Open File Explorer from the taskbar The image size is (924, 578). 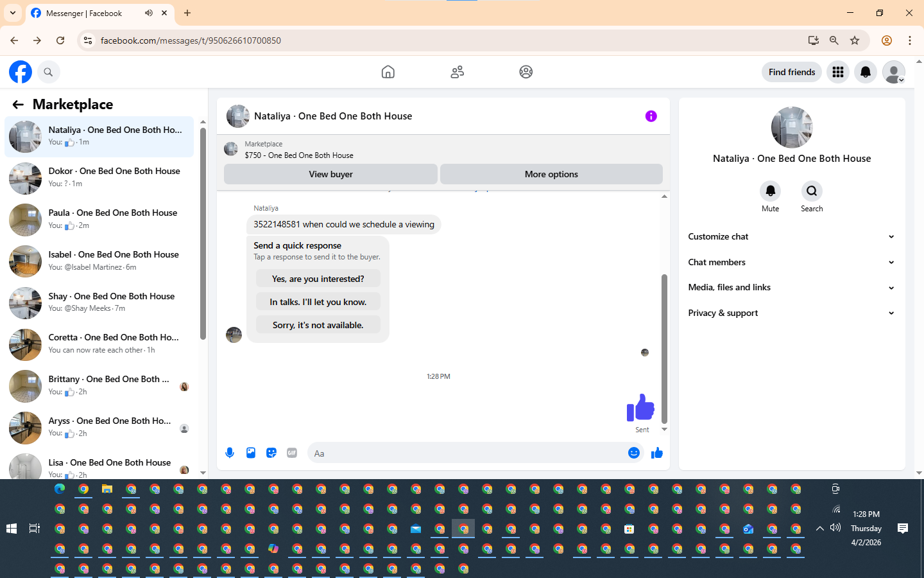[x=107, y=489]
